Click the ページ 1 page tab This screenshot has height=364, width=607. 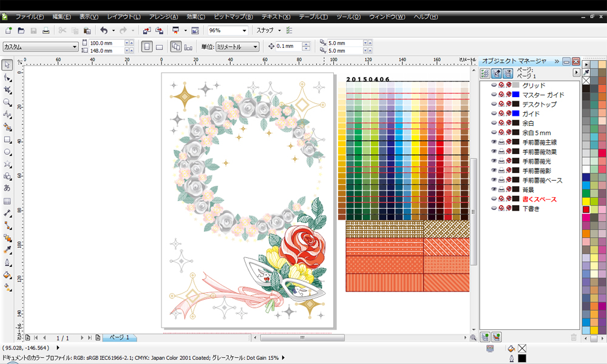tap(119, 337)
